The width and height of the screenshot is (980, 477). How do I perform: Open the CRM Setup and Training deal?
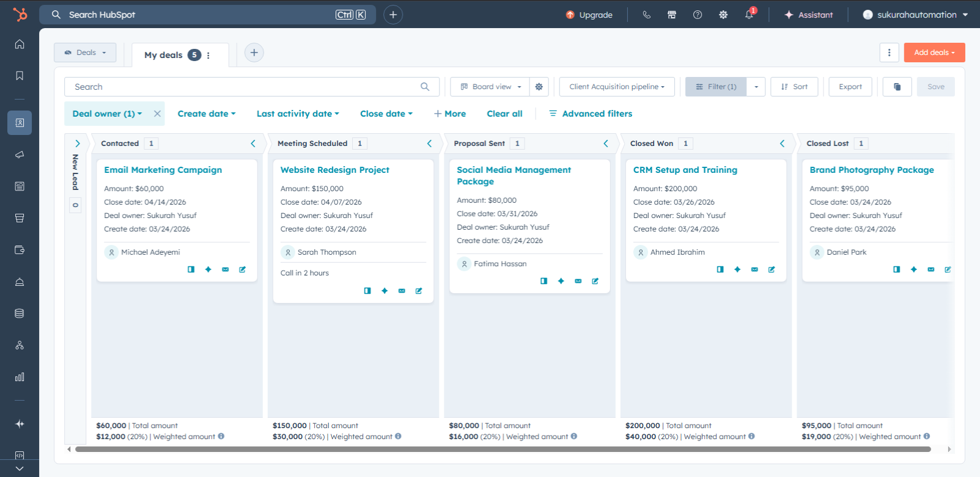pos(685,170)
